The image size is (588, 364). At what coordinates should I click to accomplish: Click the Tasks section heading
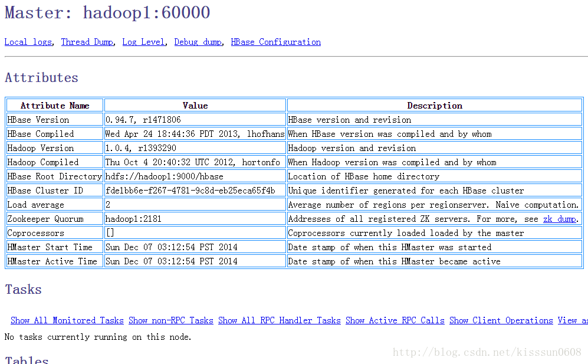[23, 289]
